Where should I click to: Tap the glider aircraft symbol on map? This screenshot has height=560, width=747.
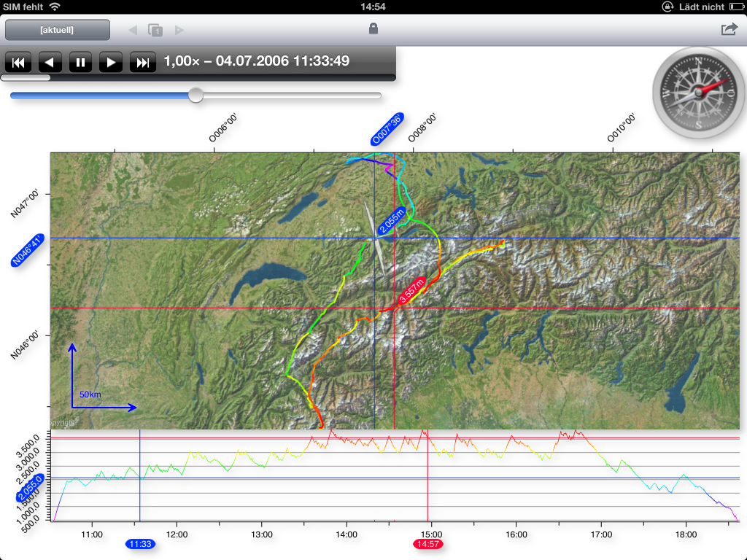point(375,237)
